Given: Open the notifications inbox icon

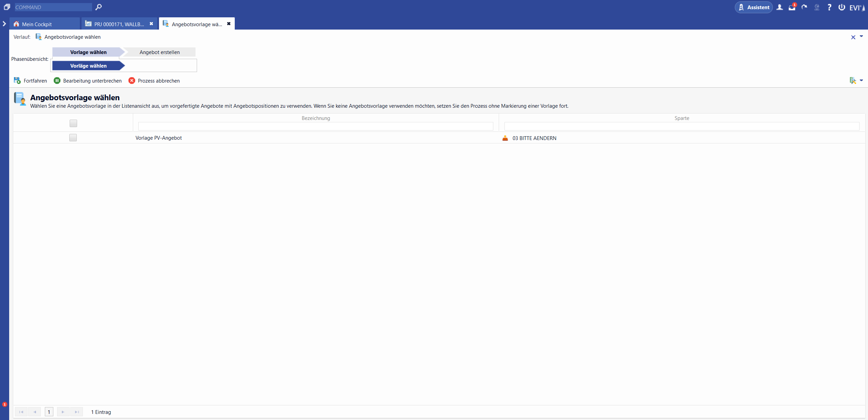Looking at the screenshot, I should [792, 7].
